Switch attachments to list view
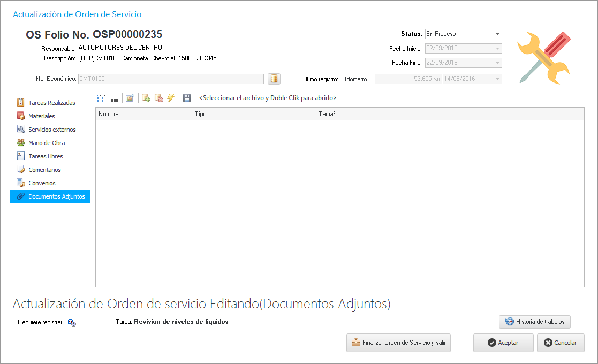The width and height of the screenshot is (598, 364). [x=101, y=98]
